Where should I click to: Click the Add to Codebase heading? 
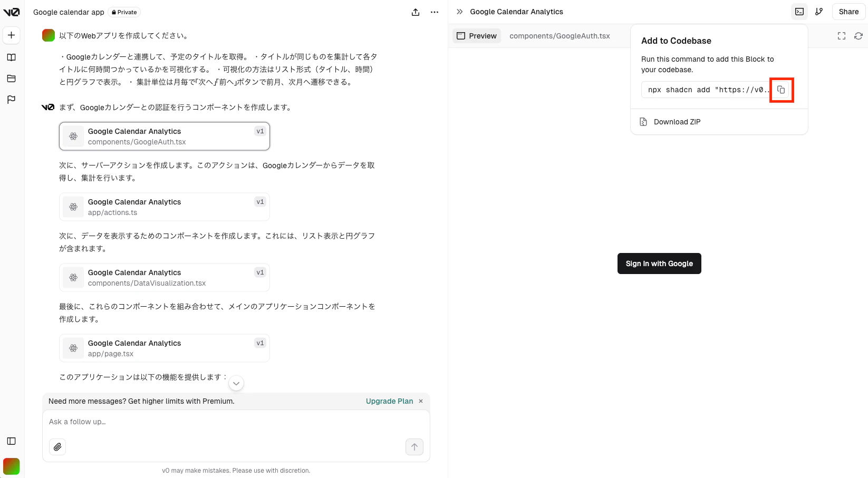tap(676, 41)
